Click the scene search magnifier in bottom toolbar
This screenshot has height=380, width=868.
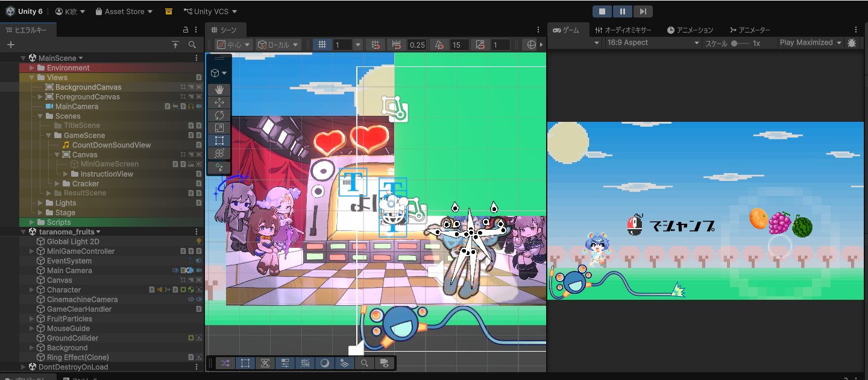[x=365, y=363]
